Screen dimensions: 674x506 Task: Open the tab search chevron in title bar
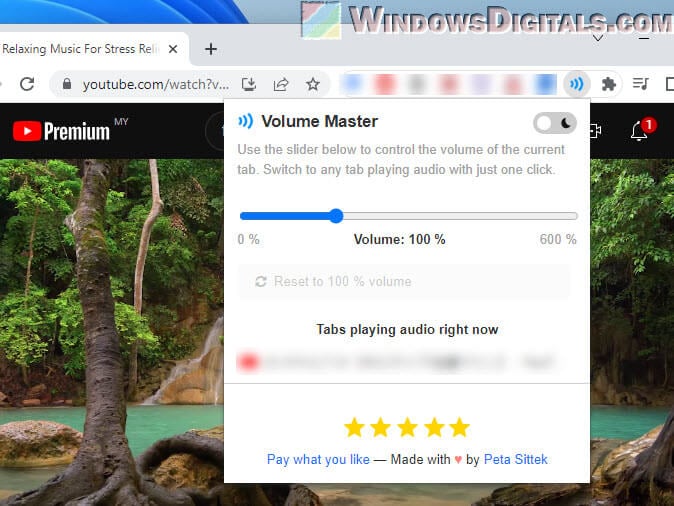click(597, 38)
